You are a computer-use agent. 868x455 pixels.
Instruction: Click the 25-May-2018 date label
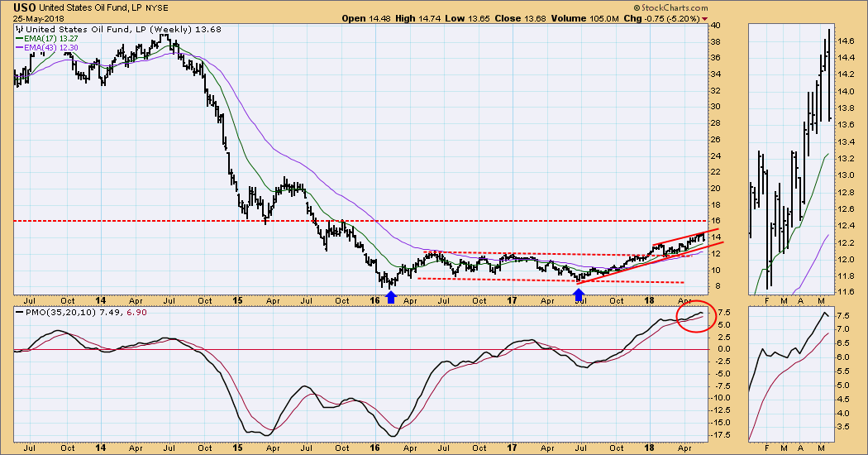pyautogui.click(x=39, y=18)
